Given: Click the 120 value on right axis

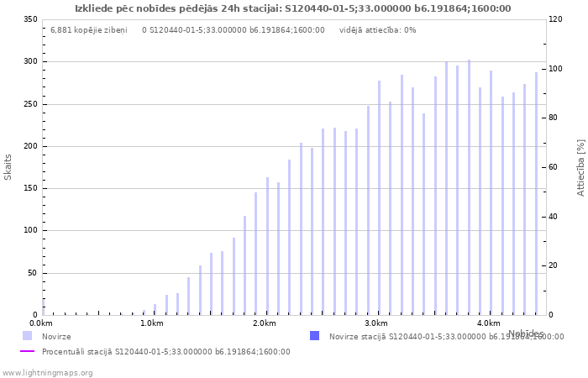Looking at the screenshot, I should pos(555,19).
